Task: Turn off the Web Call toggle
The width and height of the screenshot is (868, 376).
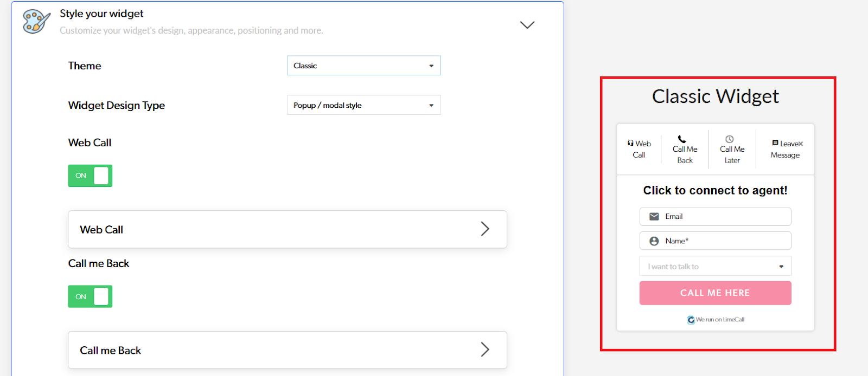Action: pos(90,176)
